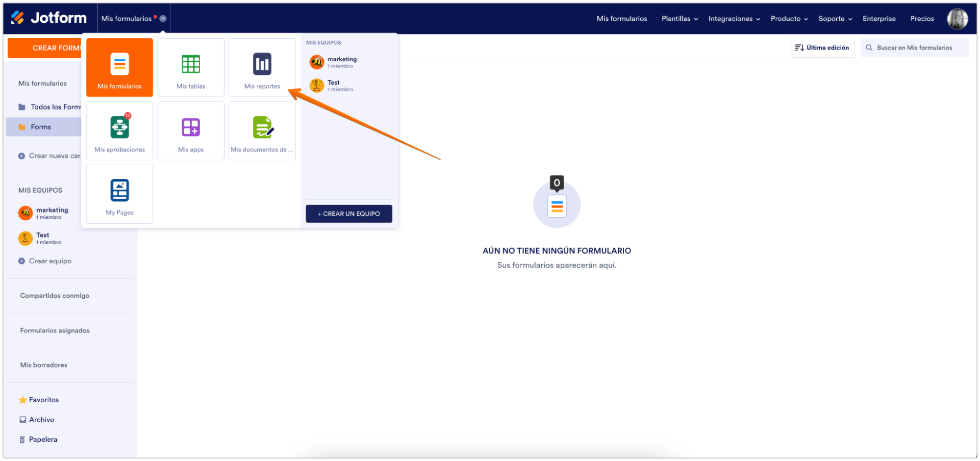Click the empty forms placeholder icon

[557, 202]
